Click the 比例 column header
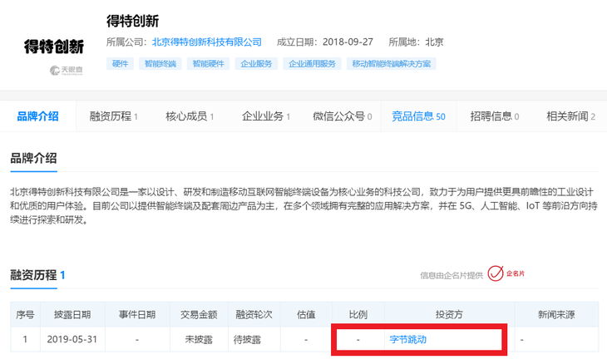The width and height of the screenshot is (607, 364). [358, 314]
